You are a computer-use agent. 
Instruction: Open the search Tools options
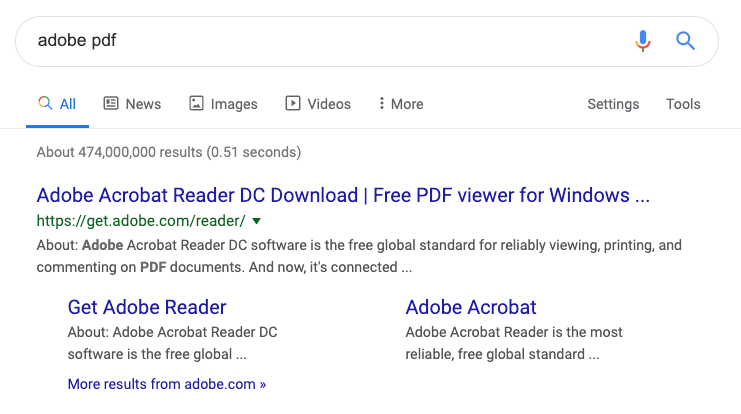tap(683, 104)
